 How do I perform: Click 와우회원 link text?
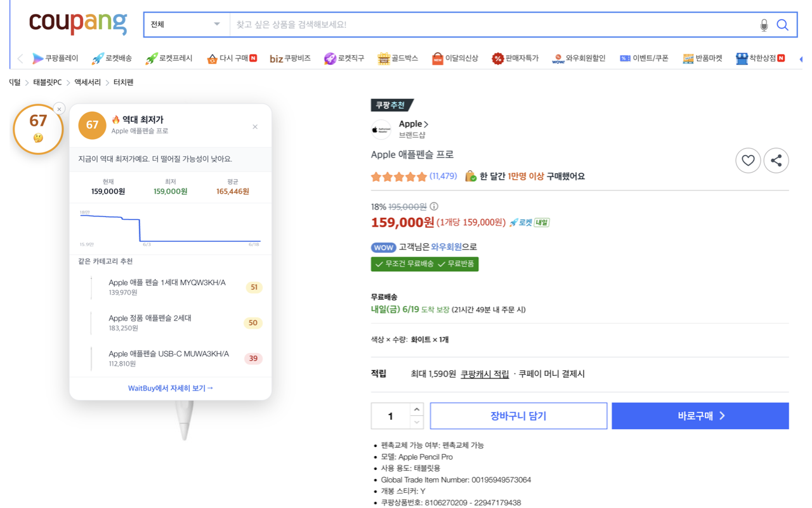(x=446, y=247)
